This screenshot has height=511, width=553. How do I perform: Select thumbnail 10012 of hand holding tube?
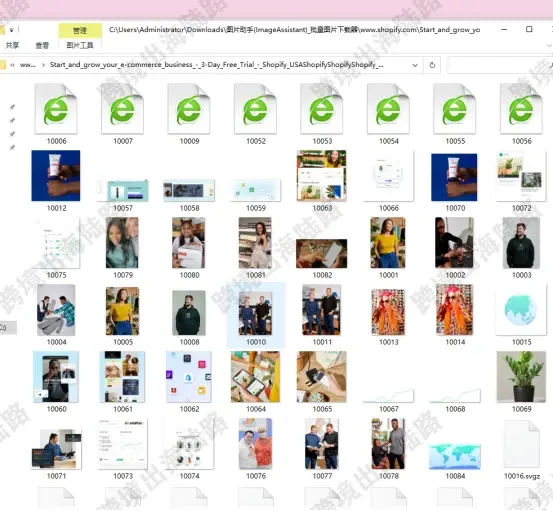coord(56,176)
